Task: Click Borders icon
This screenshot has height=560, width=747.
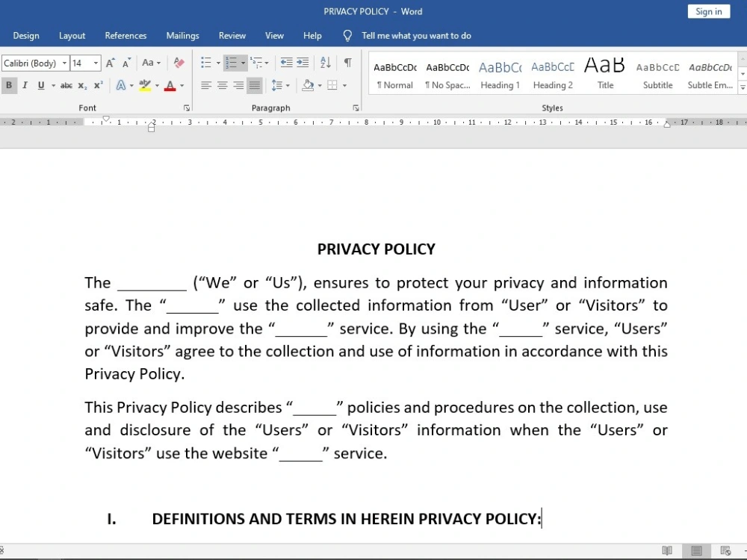Action: [x=332, y=86]
